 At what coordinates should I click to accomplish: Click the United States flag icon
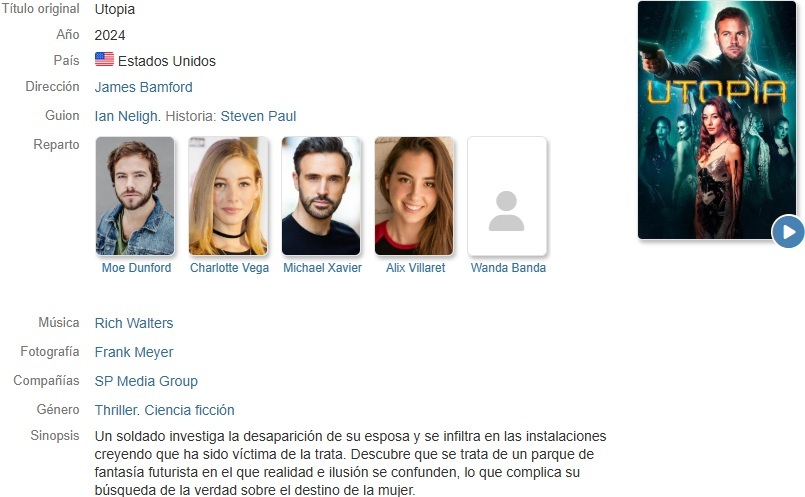[104, 60]
